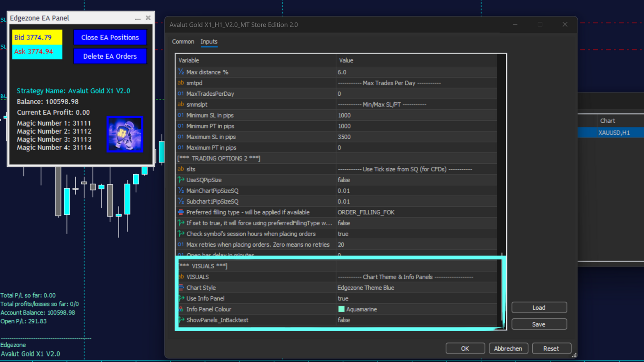
Task: Click the boolean flag icon beside UseSQPipSize
Action: pyautogui.click(x=181, y=180)
